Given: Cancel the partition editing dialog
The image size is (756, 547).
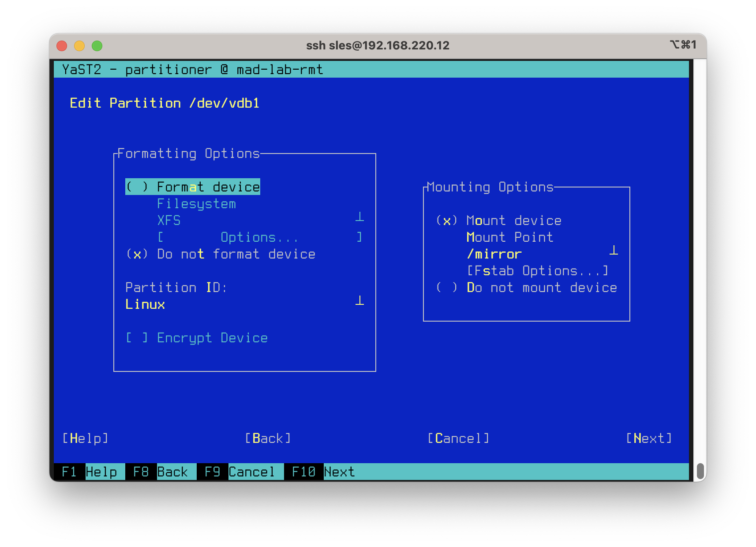Looking at the screenshot, I should tap(458, 438).
